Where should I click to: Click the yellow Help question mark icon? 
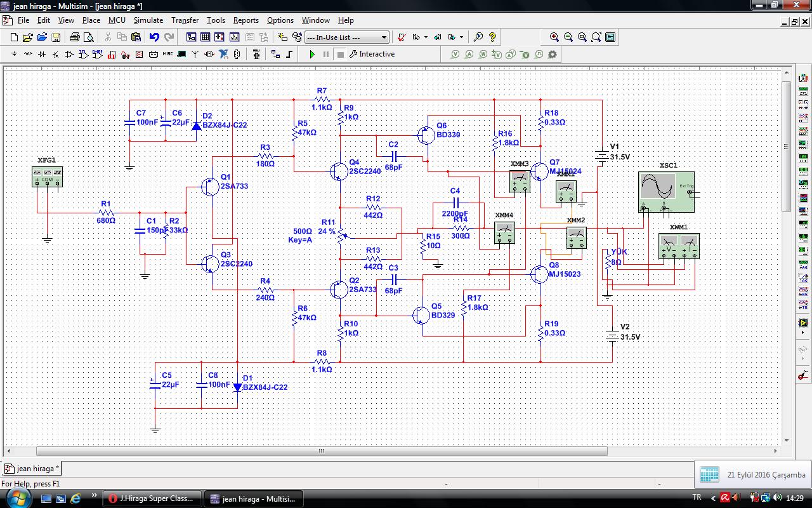[492, 37]
